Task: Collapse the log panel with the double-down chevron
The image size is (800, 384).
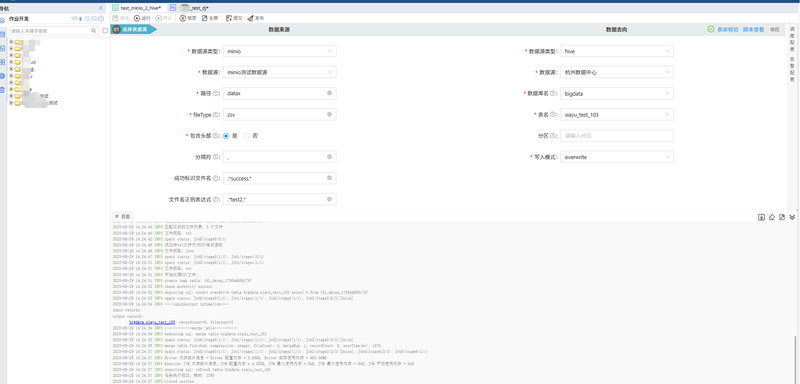Action: tap(792, 217)
